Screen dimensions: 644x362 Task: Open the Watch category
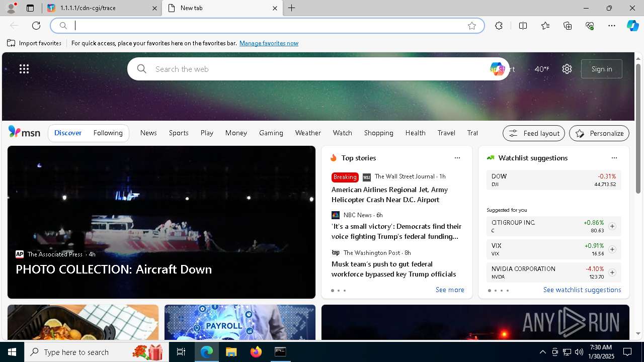pos(343,133)
